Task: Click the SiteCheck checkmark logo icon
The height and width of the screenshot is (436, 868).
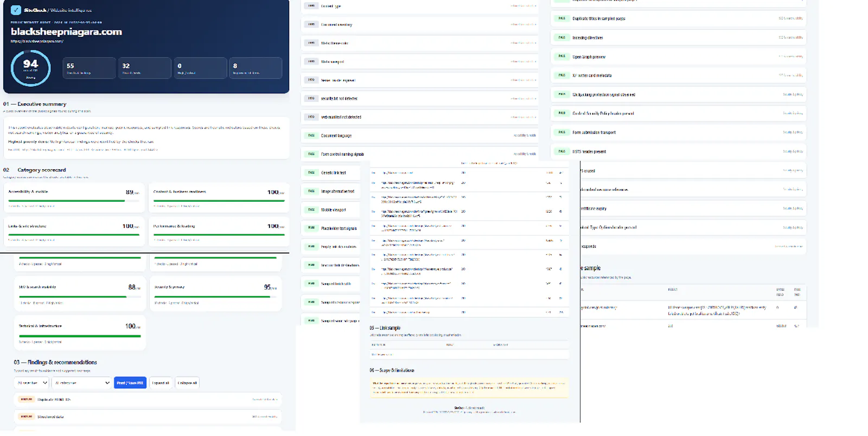Action: click(x=16, y=10)
